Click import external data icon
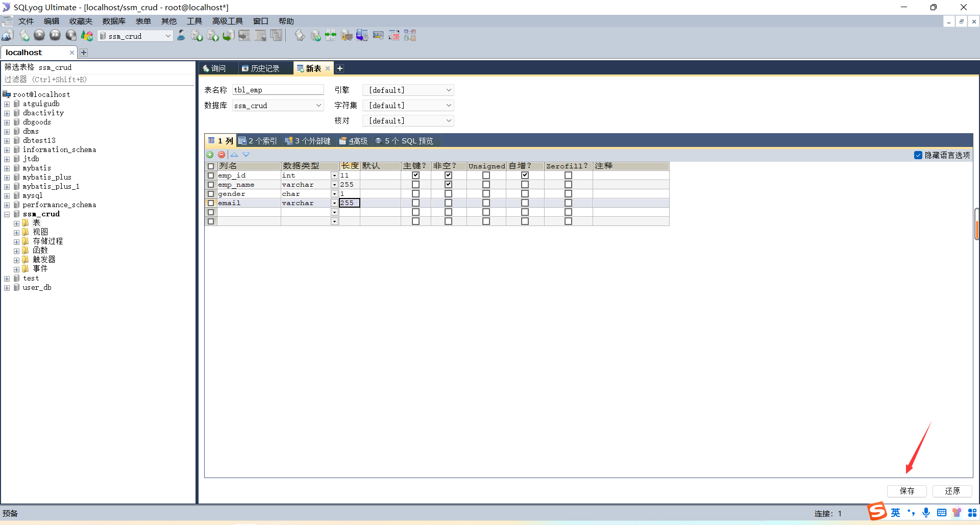This screenshot has height=525, width=980. click(197, 35)
